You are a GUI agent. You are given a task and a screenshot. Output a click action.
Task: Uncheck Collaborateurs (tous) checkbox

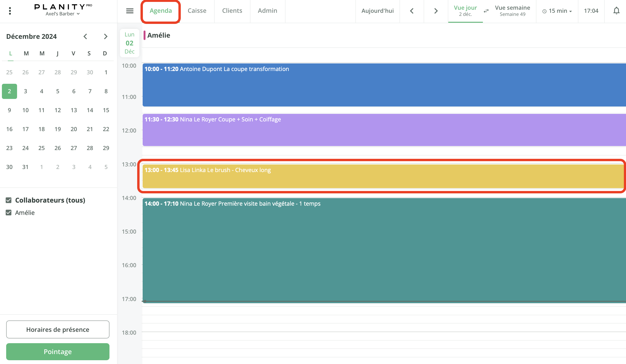(9, 200)
